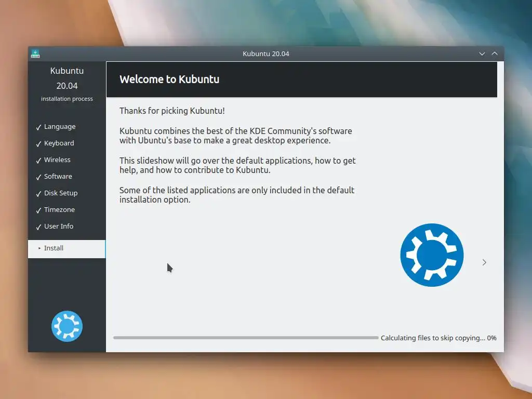This screenshot has width=532, height=399.
Task: Click the installation progress bar
Action: (246, 338)
